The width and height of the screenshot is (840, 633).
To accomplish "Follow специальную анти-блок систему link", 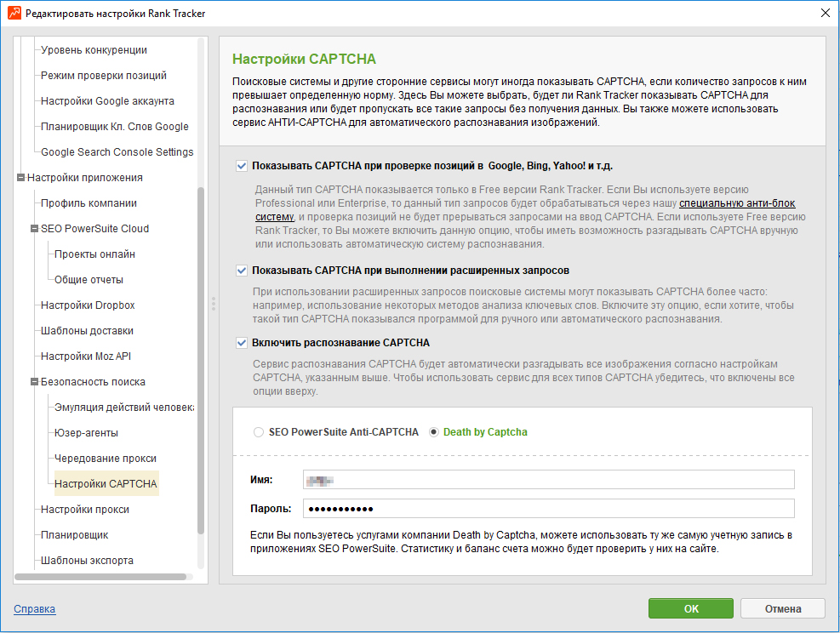I will pos(737,203).
